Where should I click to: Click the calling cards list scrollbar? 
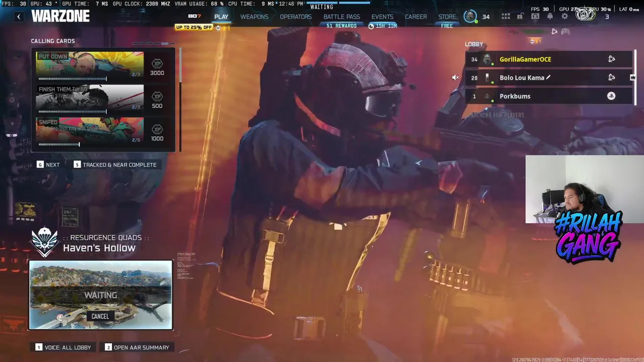coord(180,100)
